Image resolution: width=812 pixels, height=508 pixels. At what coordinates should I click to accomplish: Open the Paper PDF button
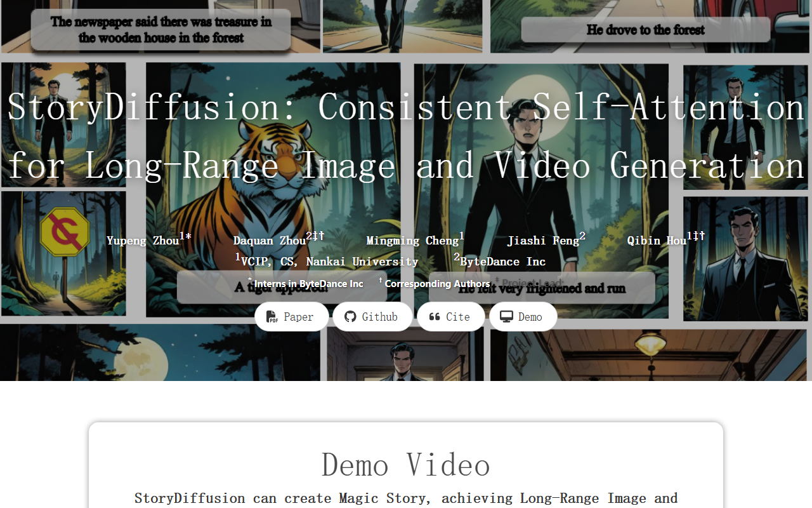pyautogui.click(x=292, y=317)
